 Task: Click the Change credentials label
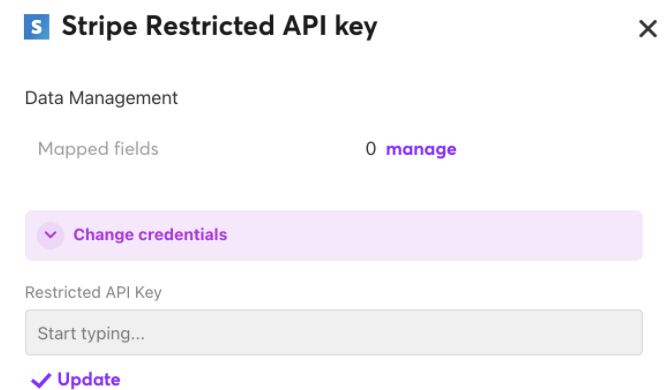click(150, 235)
